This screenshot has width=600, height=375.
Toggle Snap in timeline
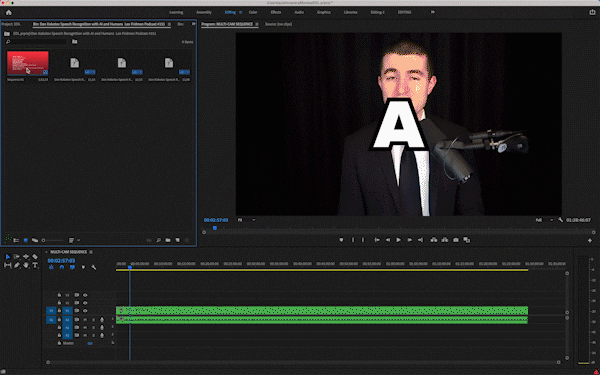pos(62,267)
